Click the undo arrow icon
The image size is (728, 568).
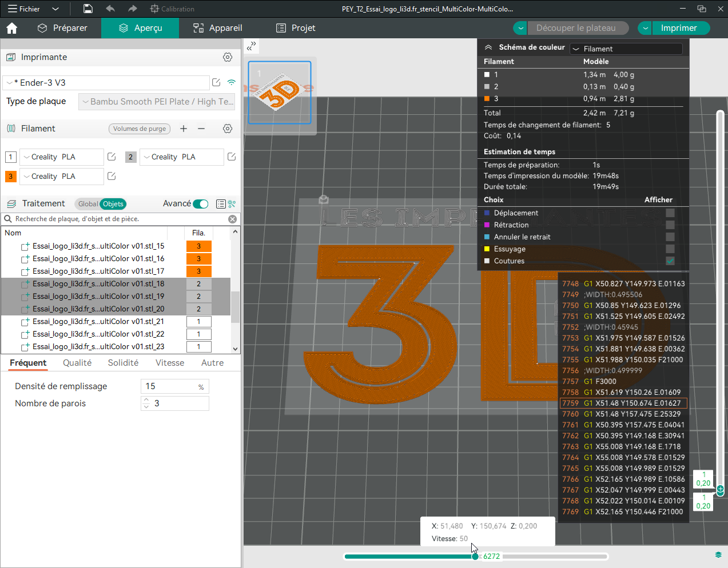pos(110,9)
